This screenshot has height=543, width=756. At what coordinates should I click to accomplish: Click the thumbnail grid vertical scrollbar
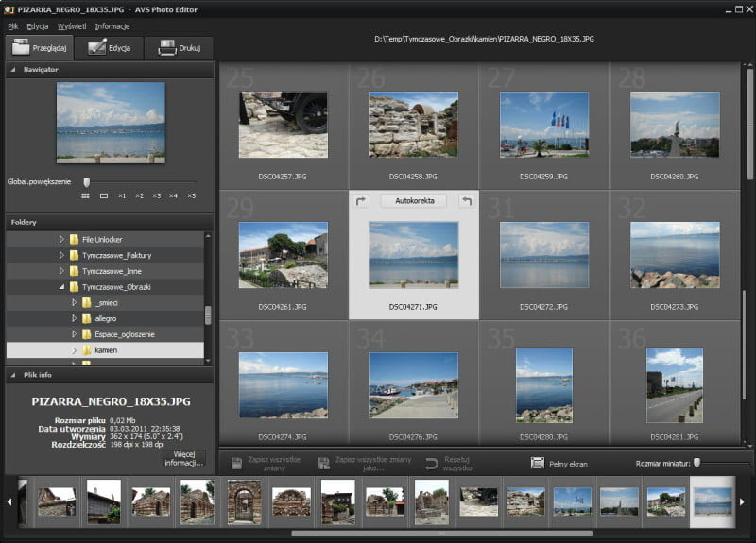pos(749,125)
